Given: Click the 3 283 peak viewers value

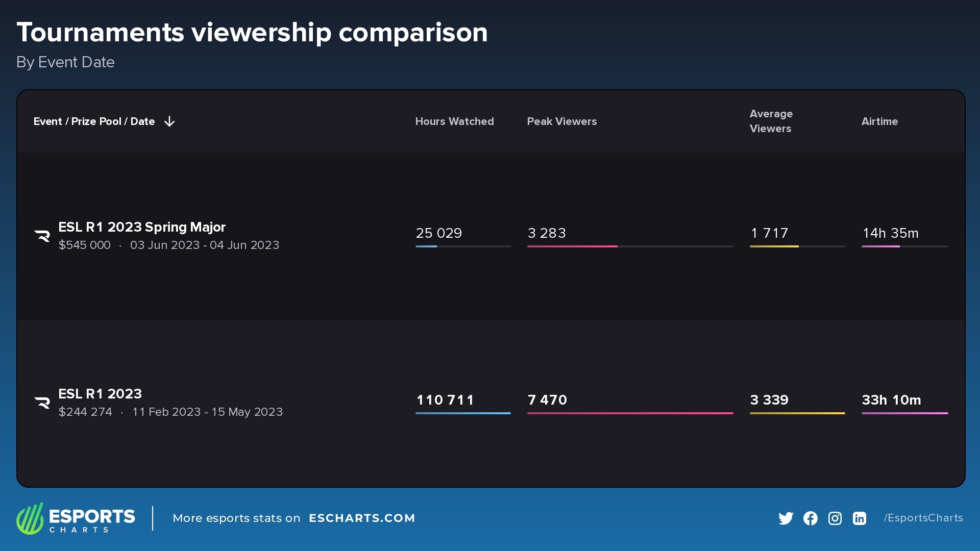Looking at the screenshot, I should (547, 233).
